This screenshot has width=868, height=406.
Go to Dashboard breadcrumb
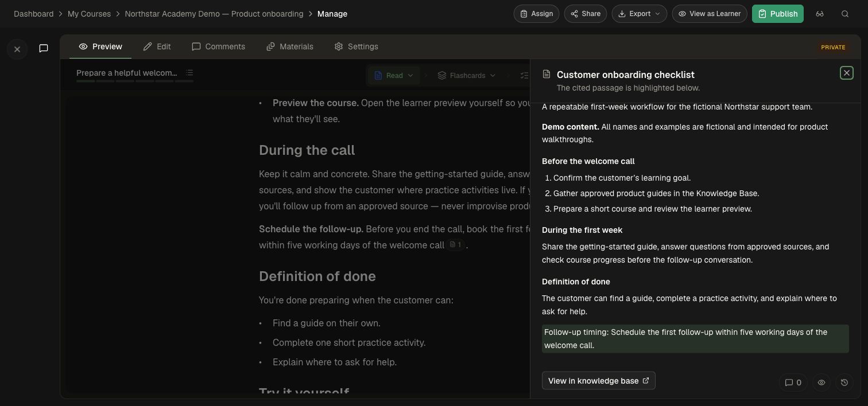pyautogui.click(x=33, y=14)
